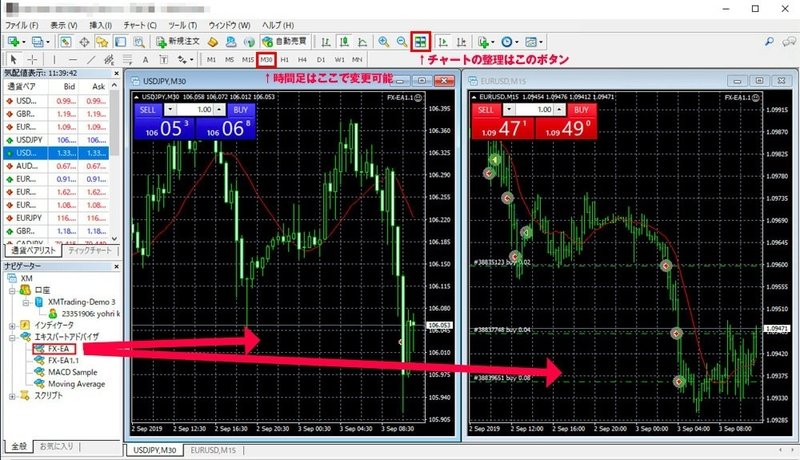Switch timeframe to M15
Screen dimensions: 800x460
(x=248, y=60)
